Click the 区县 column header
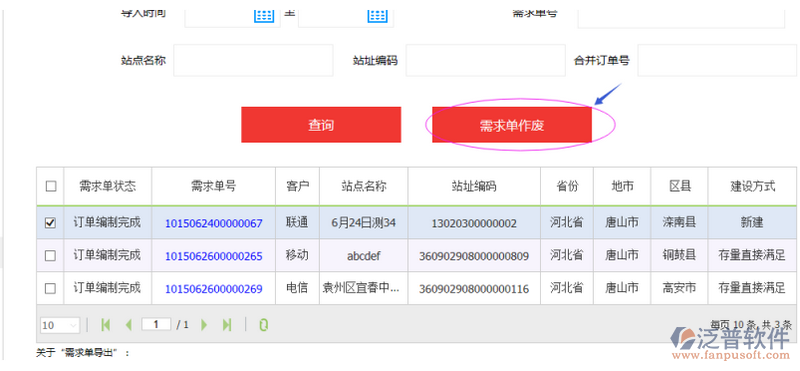Image resolution: width=800 pixels, height=371 pixels. coord(679,186)
